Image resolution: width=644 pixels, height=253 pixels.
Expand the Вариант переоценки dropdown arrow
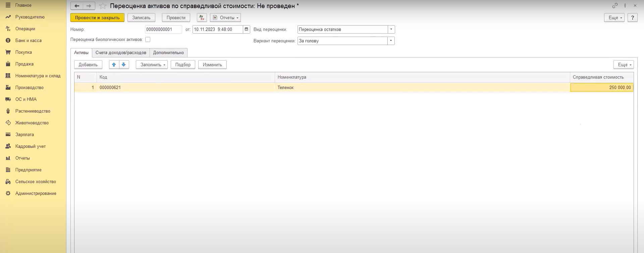point(391,41)
